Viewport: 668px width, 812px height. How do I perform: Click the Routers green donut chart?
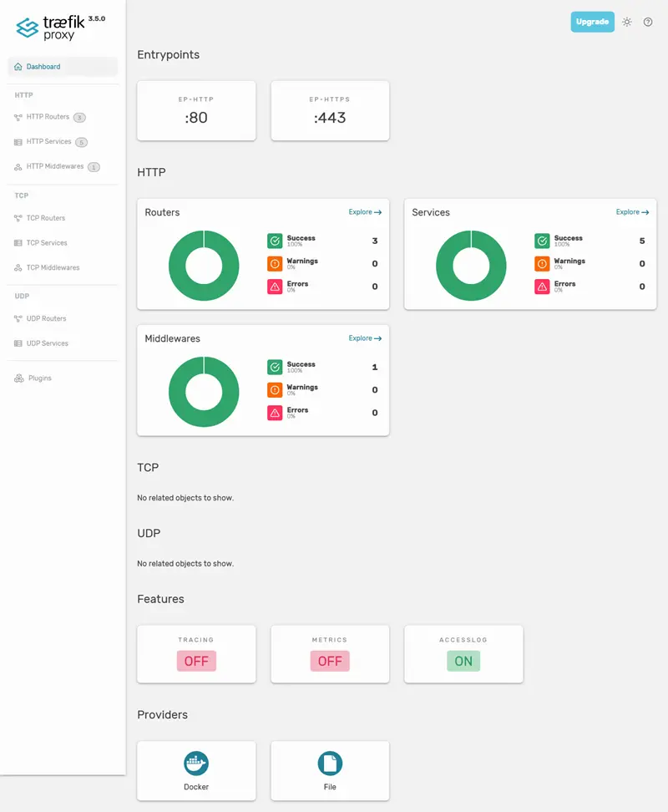[x=204, y=266]
